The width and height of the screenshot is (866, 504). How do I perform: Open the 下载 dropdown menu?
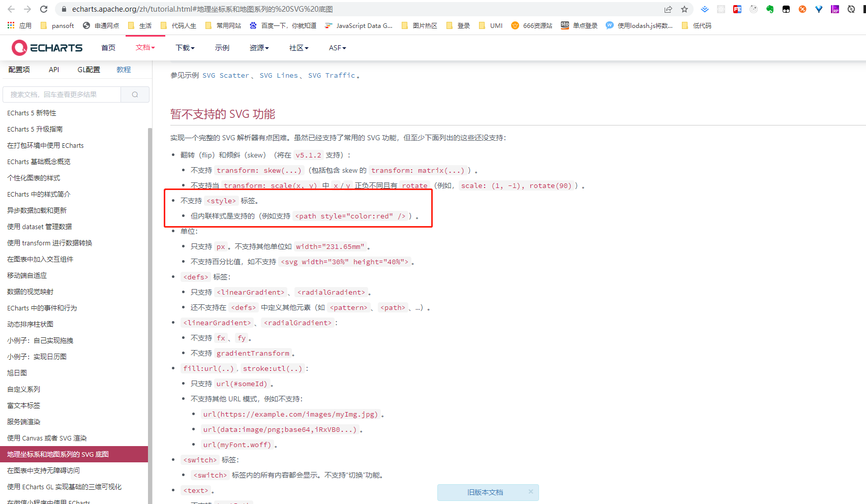tap(184, 47)
